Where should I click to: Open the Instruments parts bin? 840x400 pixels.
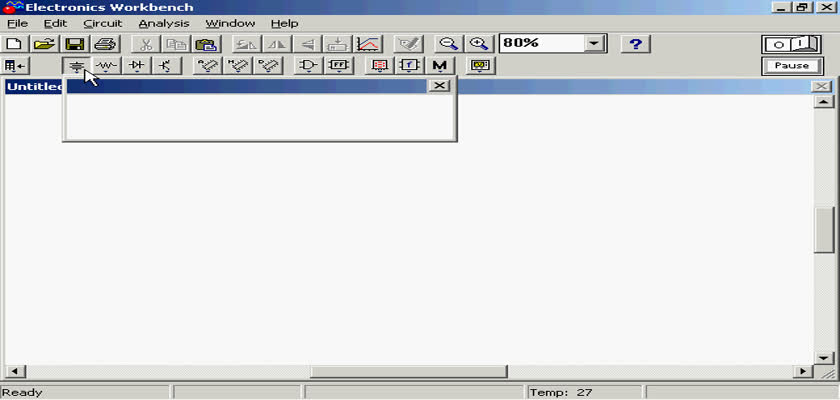(x=480, y=66)
